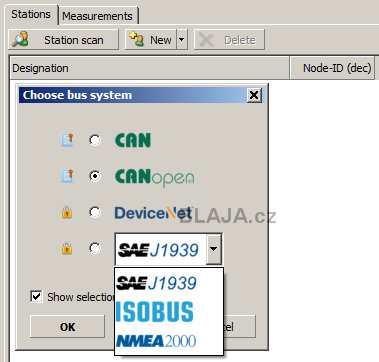This screenshot has height=362, width=379.
Task: Collapse the SAE J1939 combo box arrow
Action: 214,249
